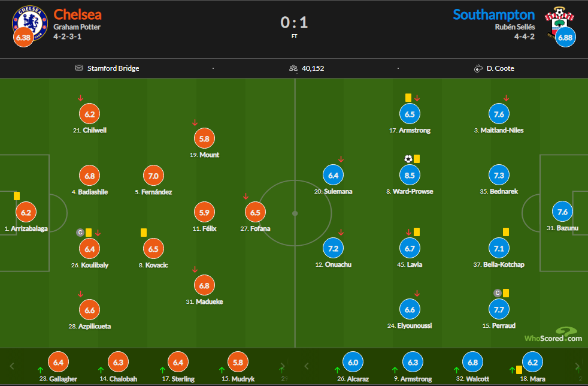
Task: Click the attendance icon next to 40,152
Action: click(293, 68)
